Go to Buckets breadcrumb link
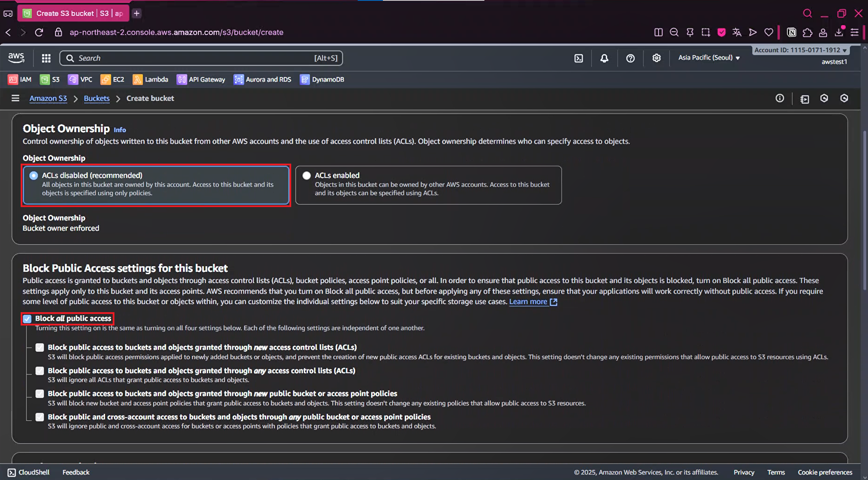868x480 pixels. (x=97, y=98)
